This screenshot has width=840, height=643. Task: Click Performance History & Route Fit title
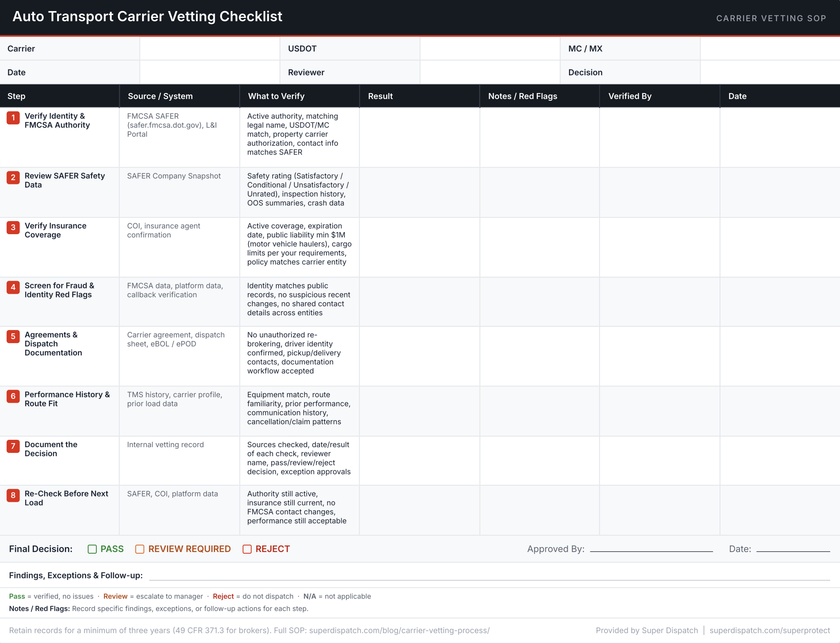coord(67,399)
